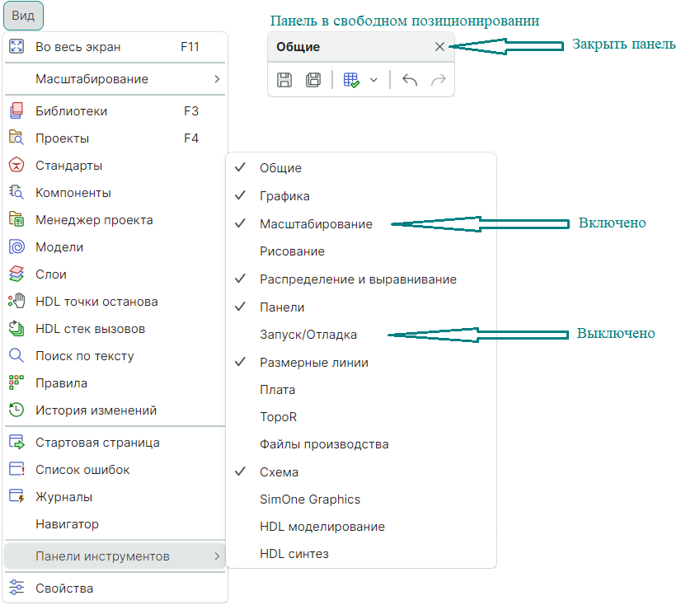Click the Save All icon in Общие panel

tap(313, 80)
